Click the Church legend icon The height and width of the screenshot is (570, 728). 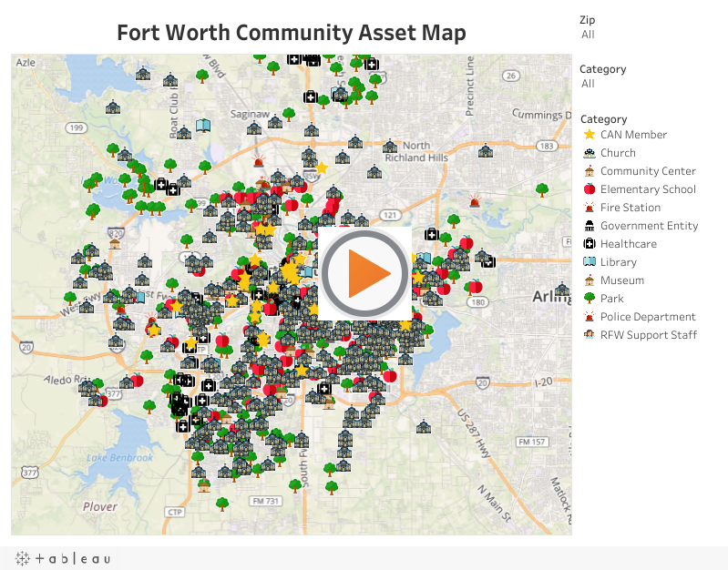(x=590, y=153)
